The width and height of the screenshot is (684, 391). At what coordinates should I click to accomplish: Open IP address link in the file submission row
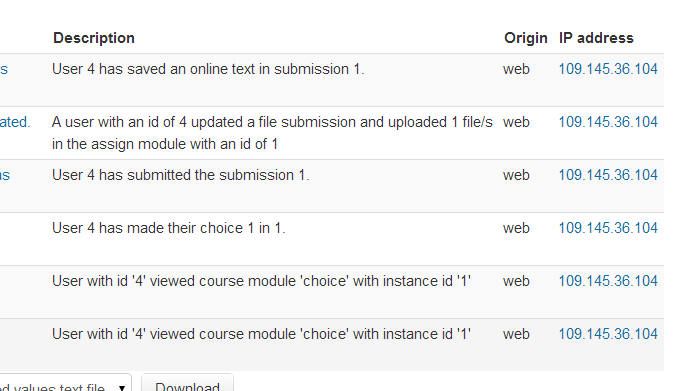pyautogui.click(x=608, y=122)
